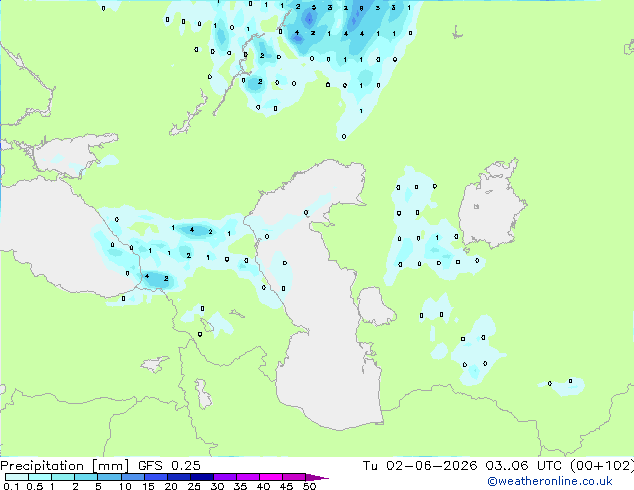Choose the 10–15 mm legend swatch

coord(132,477)
